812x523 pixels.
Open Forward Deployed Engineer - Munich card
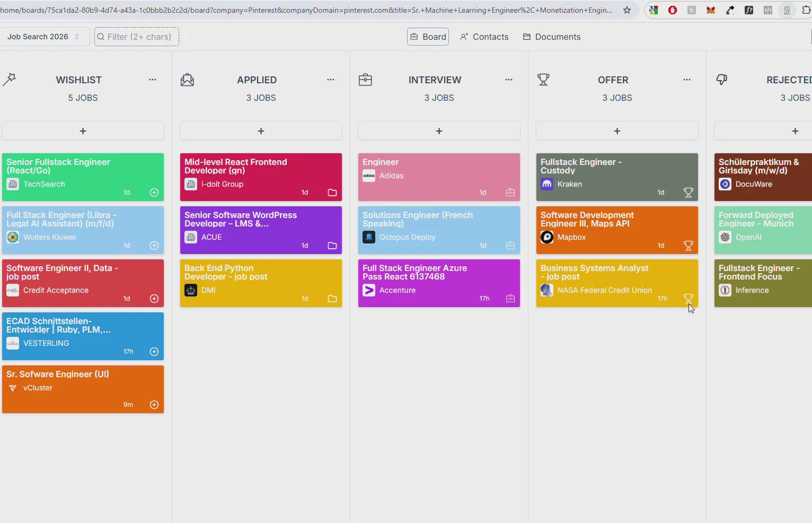(763, 230)
